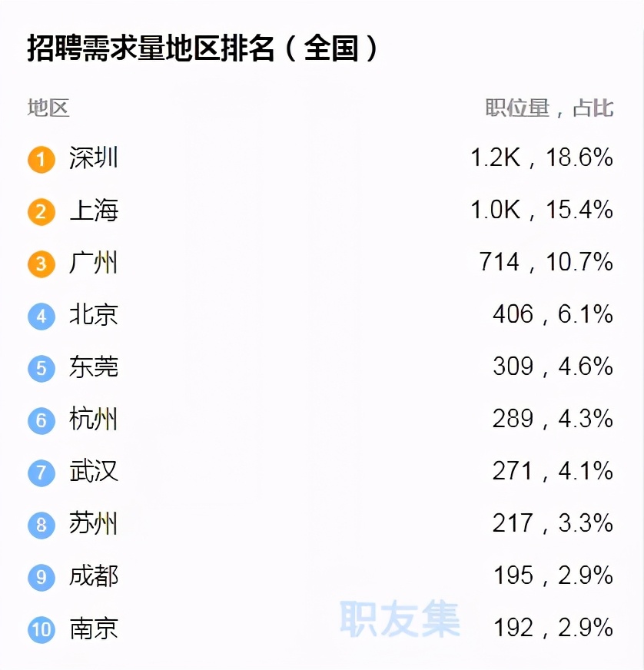644x670 pixels.
Task: Click the rank 6 badge next to 杭州
Action: pyautogui.click(x=41, y=420)
